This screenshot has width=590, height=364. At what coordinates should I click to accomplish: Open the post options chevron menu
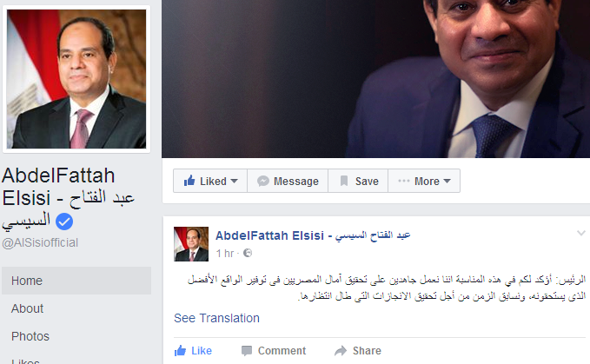pyautogui.click(x=581, y=234)
